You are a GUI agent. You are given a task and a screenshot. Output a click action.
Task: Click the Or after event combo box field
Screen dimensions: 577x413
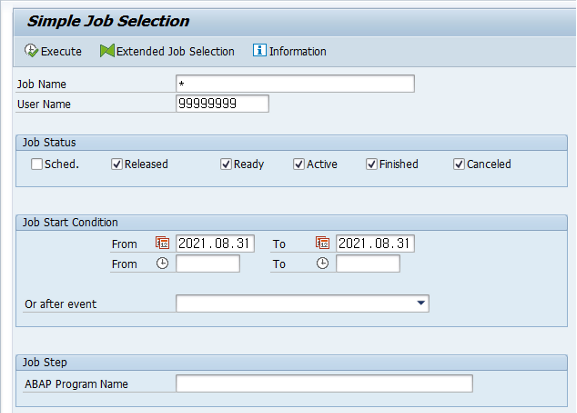[x=302, y=303]
